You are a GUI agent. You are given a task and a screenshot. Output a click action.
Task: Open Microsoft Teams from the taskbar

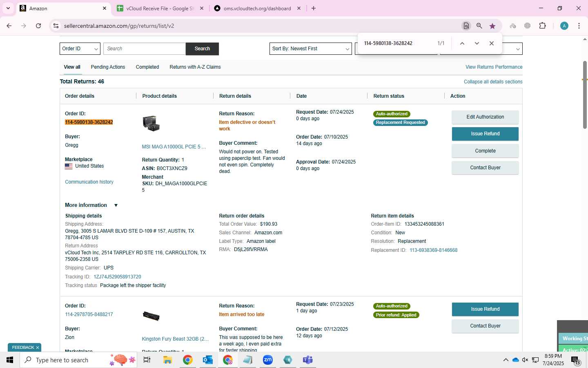click(307, 360)
